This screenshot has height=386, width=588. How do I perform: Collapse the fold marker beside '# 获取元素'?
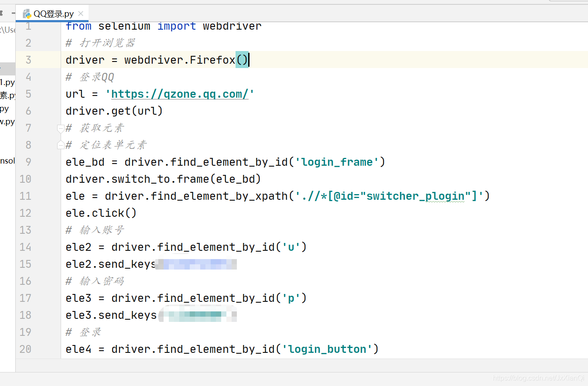pos(61,128)
